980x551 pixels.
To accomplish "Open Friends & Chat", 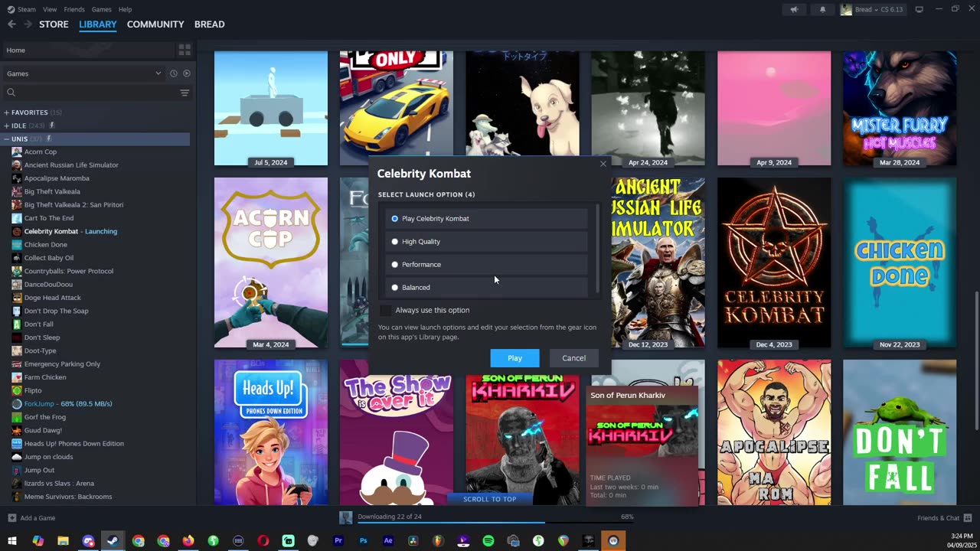I will click(x=944, y=518).
